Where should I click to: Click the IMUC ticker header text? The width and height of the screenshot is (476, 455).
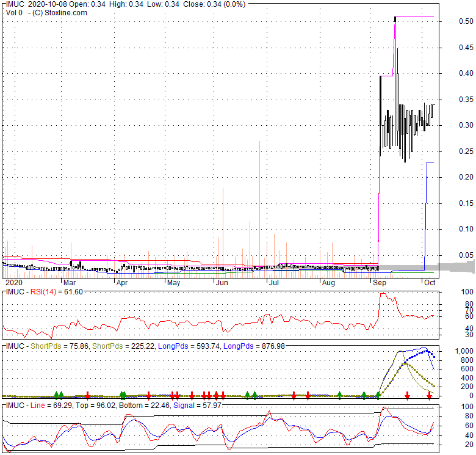pyautogui.click(x=15, y=4)
